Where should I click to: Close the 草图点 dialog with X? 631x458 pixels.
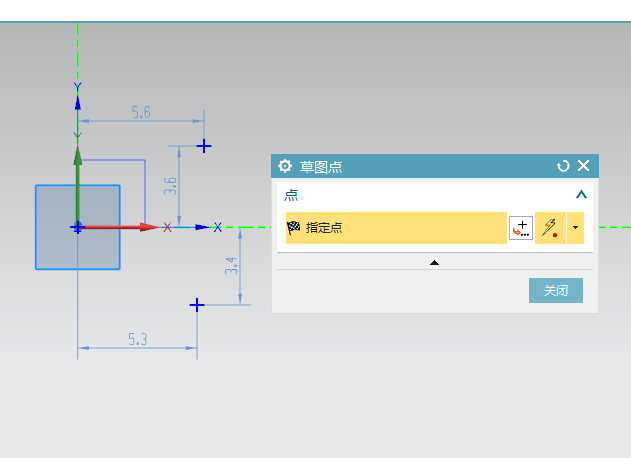584,165
